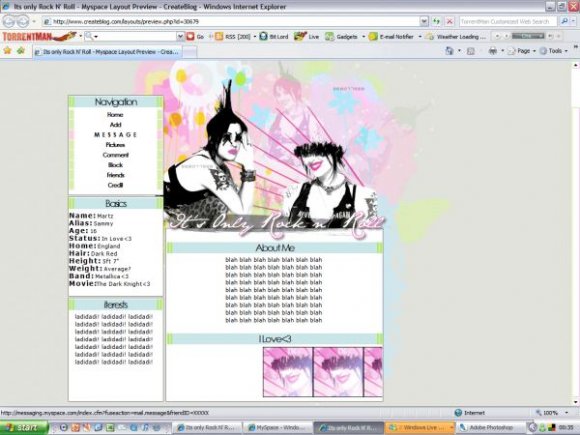Expand the E-mail Notifier dropdown arrow

point(419,36)
